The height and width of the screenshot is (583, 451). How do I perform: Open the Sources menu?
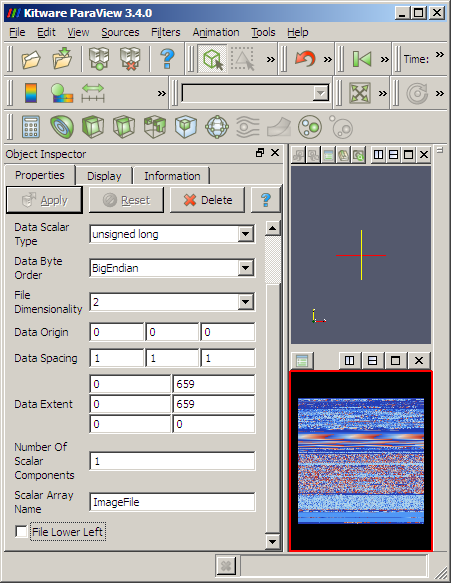(x=120, y=32)
